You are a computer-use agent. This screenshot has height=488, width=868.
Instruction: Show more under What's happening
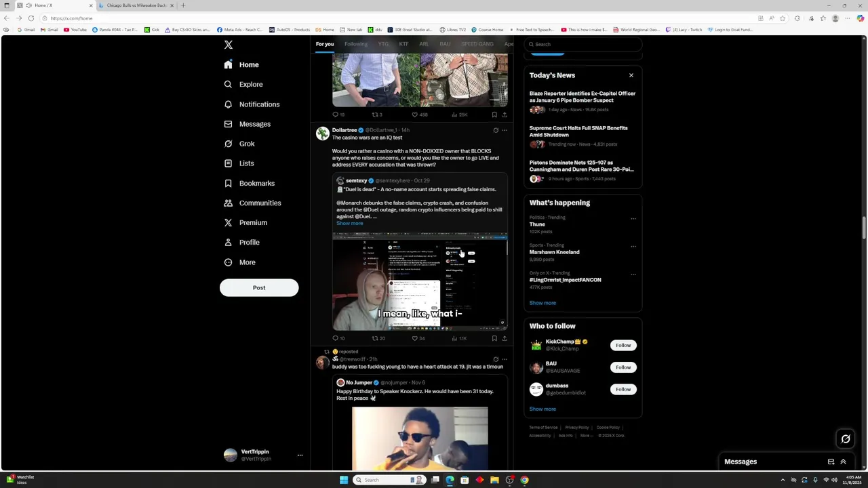click(x=542, y=303)
